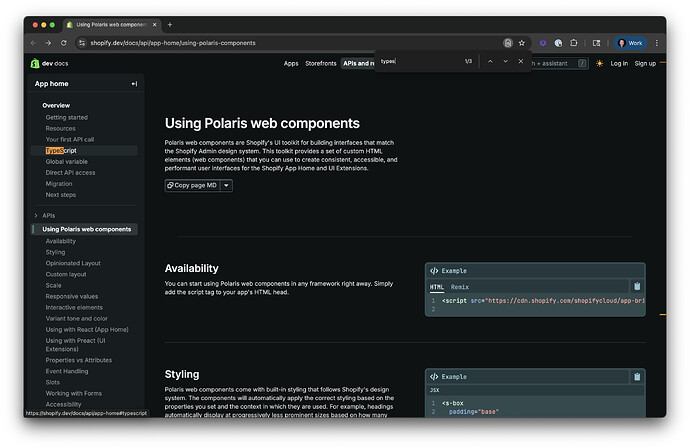Click the search + assistant field
690x448 pixels.
point(559,63)
